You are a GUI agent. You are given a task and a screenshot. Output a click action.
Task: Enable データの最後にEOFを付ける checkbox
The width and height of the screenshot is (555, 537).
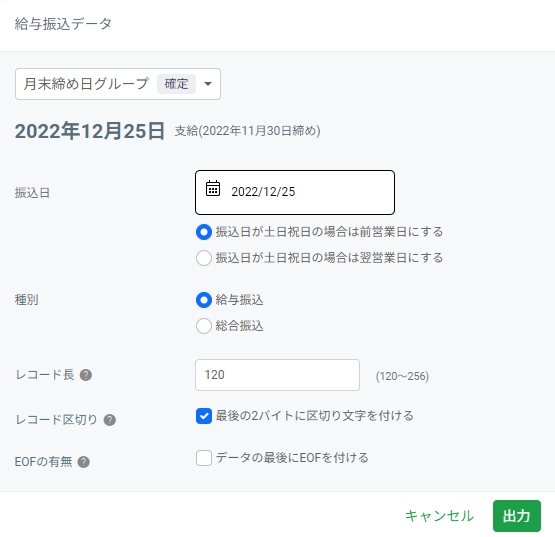204,458
